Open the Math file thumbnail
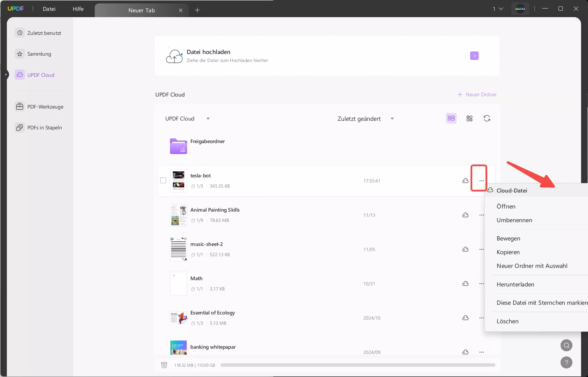The width and height of the screenshot is (588, 377). [178, 284]
